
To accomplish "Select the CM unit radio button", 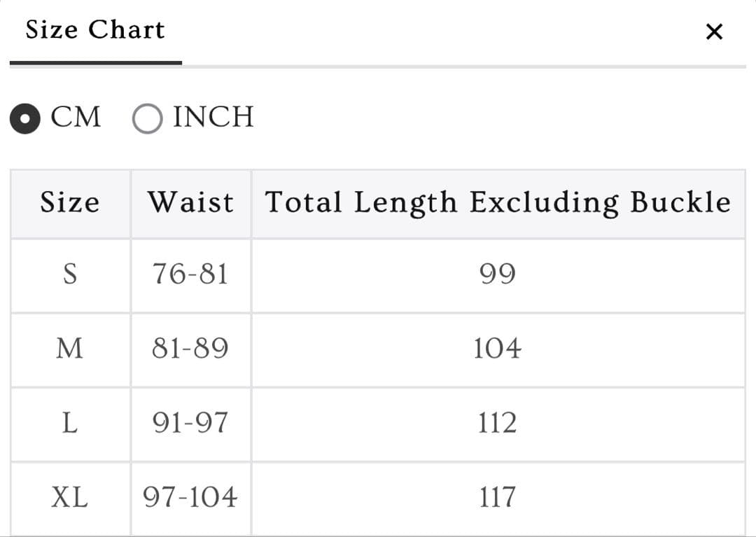I will click(x=25, y=118).
